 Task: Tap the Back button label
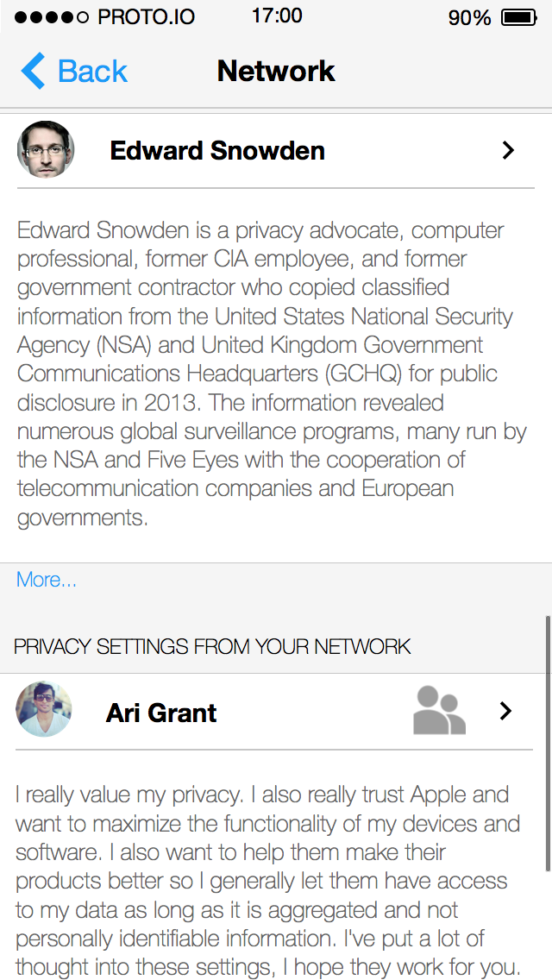click(92, 72)
